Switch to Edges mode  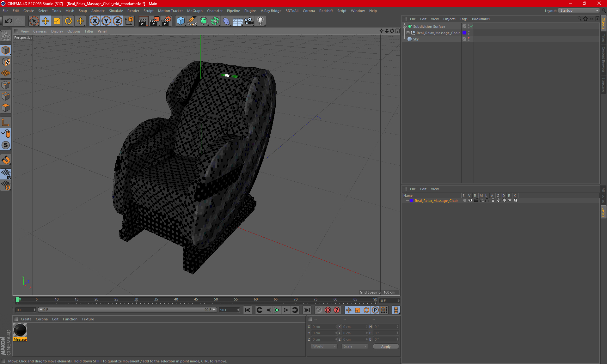6,96
